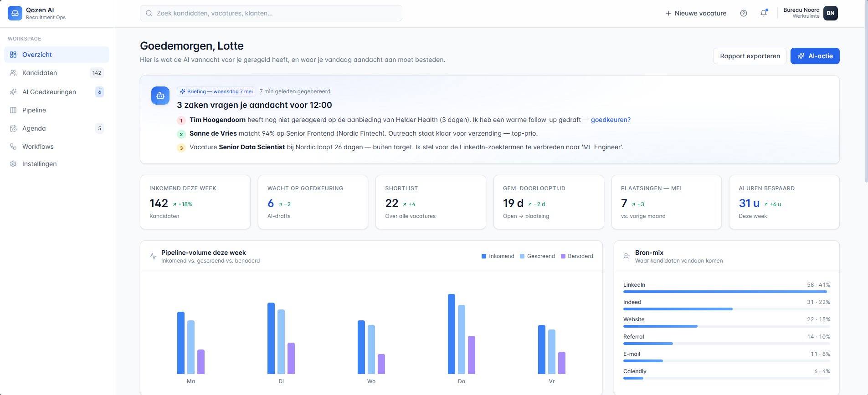Click the Kandidaten people icon
868x395 pixels.
13,73
